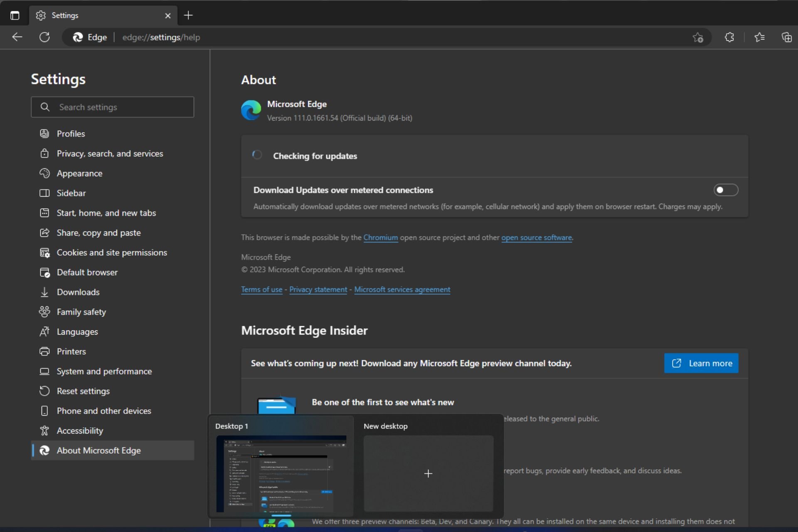Click the Family safety icon
This screenshot has width=798, height=532.
44,312
